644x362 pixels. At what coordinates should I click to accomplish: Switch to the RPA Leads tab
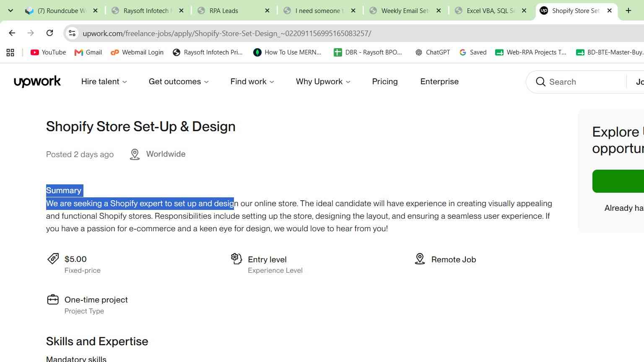pyautogui.click(x=232, y=10)
